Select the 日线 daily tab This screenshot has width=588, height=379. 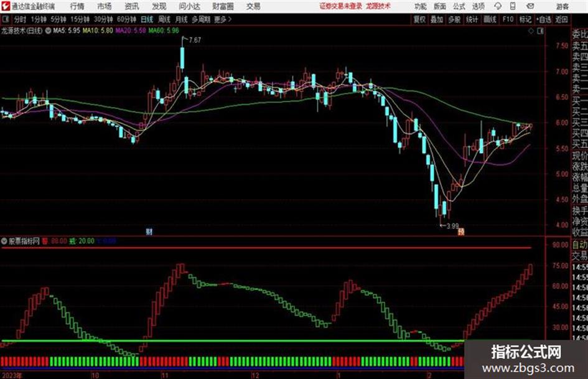click(x=147, y=19)
